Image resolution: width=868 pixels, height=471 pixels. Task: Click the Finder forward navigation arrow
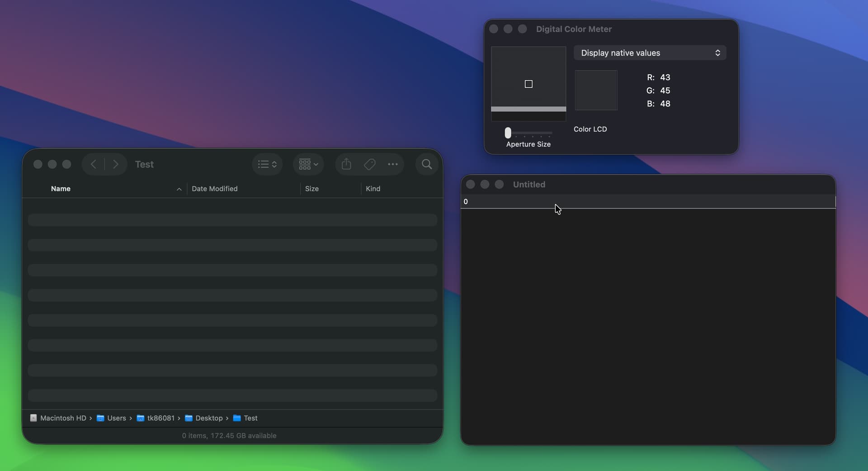pyautogui.click(x=116, y=164)
